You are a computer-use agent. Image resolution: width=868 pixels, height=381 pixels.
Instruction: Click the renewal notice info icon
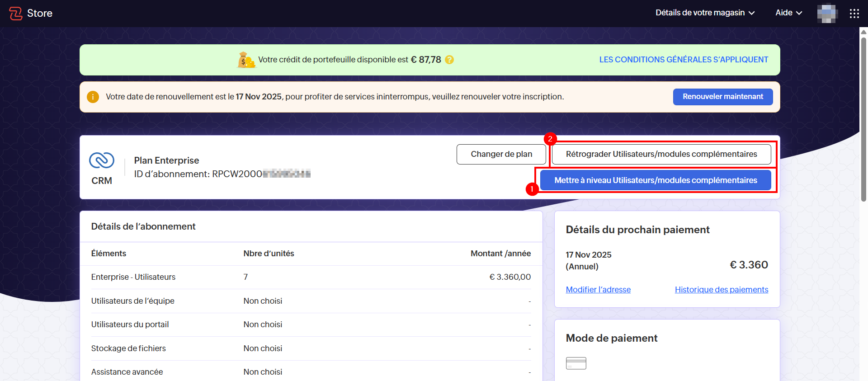93,97
